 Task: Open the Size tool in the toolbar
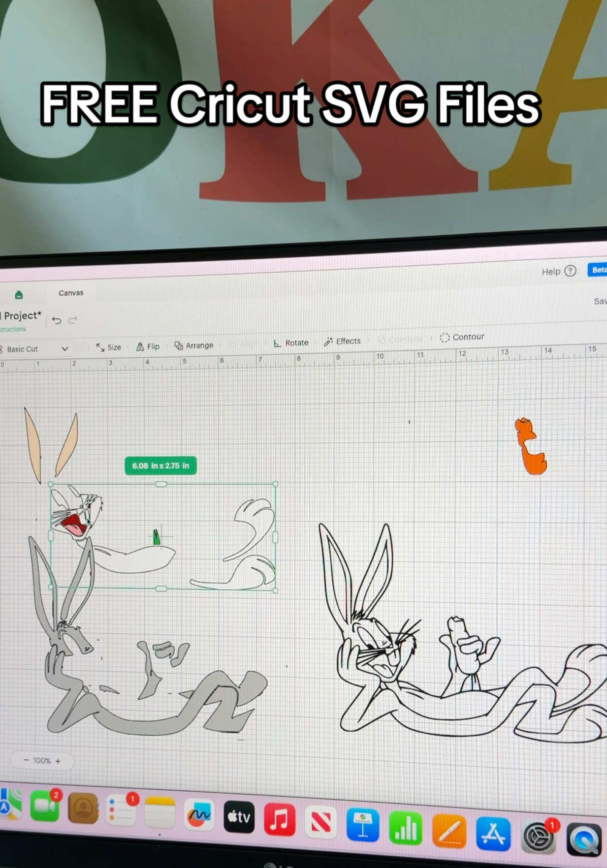click(x=109, y=347)
